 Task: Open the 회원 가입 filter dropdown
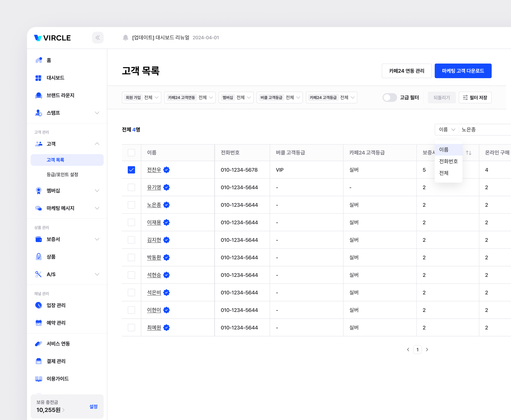pos(141,98)
